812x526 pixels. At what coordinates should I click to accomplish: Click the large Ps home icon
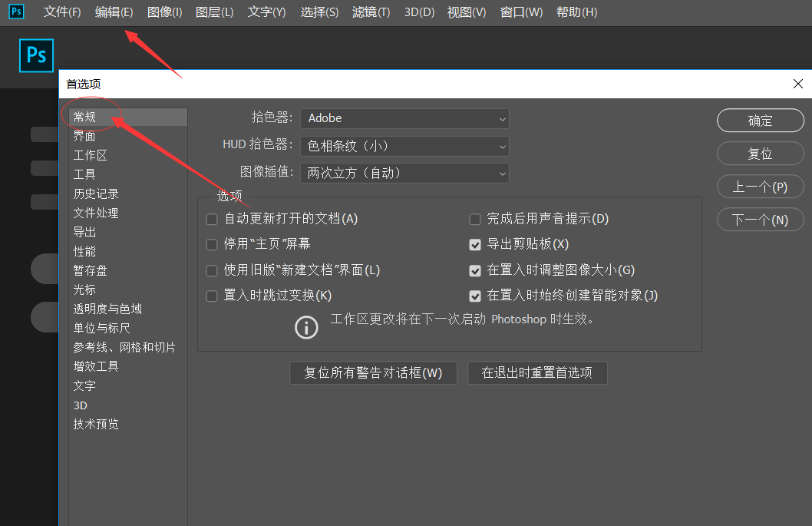[36, 55]
